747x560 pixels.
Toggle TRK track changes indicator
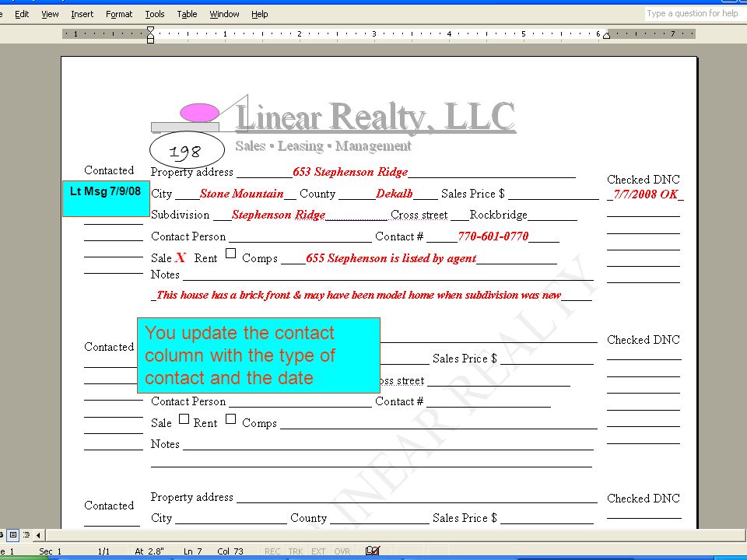pyautogui.click(x=296, y=551)
